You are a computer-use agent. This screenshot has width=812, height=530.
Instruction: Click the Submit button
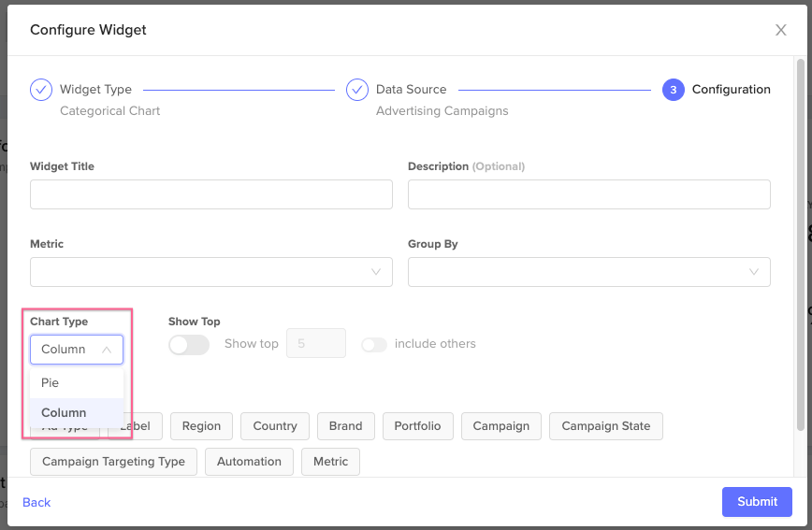(x=757, y=502)
